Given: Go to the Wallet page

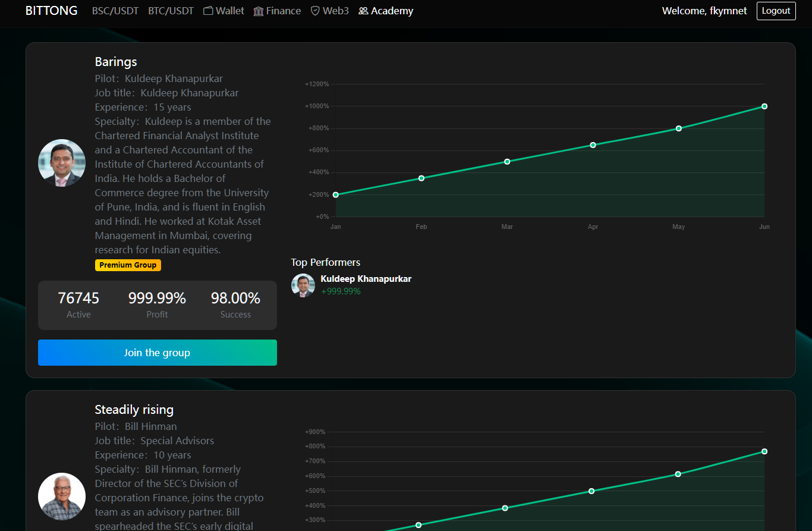Looking at the screenshot, I should point(224,11).
